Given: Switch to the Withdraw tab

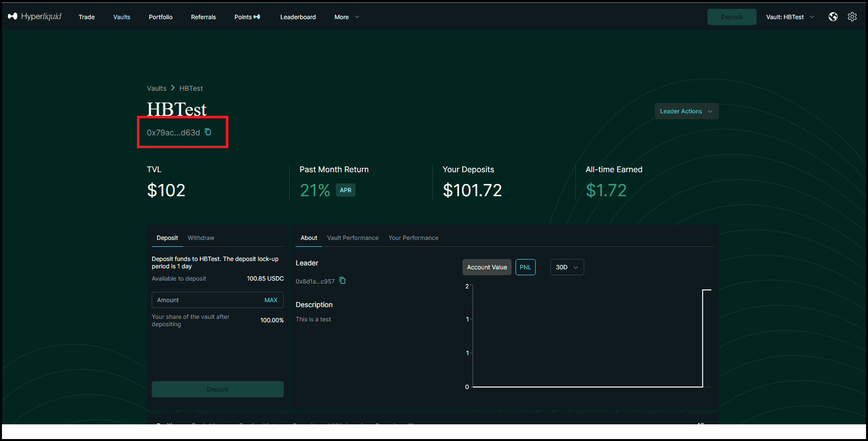Looking at the screenshot, I should click(x=201, y=238).
